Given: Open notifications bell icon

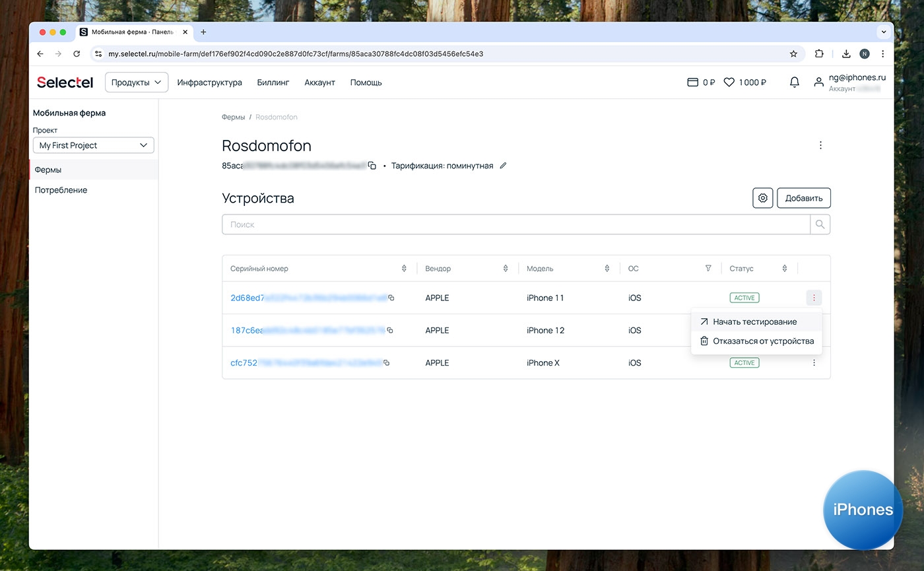Looking at the screenshot, I should [x=795, y=83].
